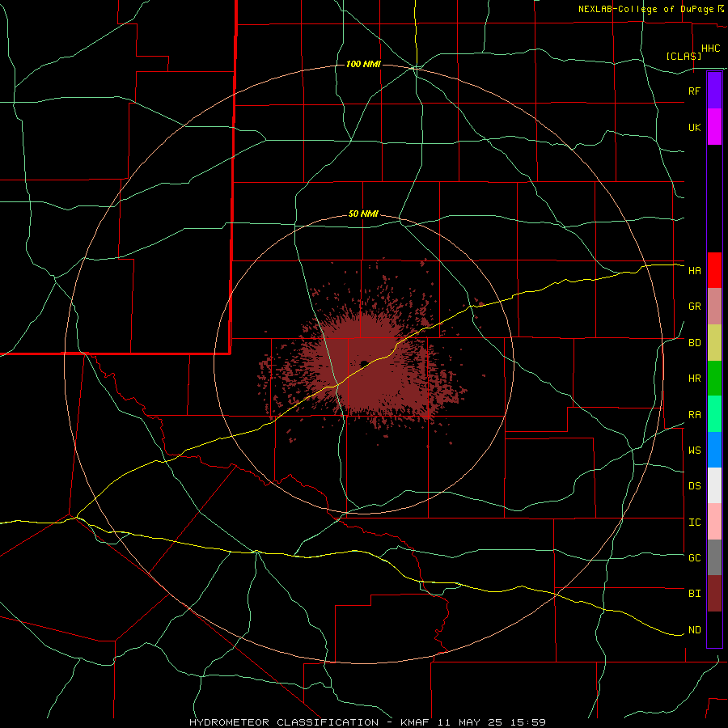The height and width of the screenshot is (728, 728).
Task: Click the DS white legend swatch
Action: click(x=714, y=485)
